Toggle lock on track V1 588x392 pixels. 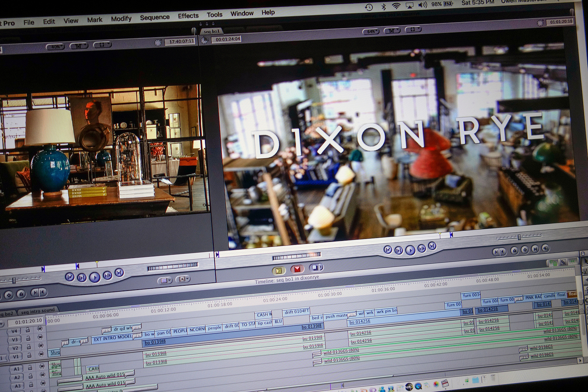[x=29, y=355]
